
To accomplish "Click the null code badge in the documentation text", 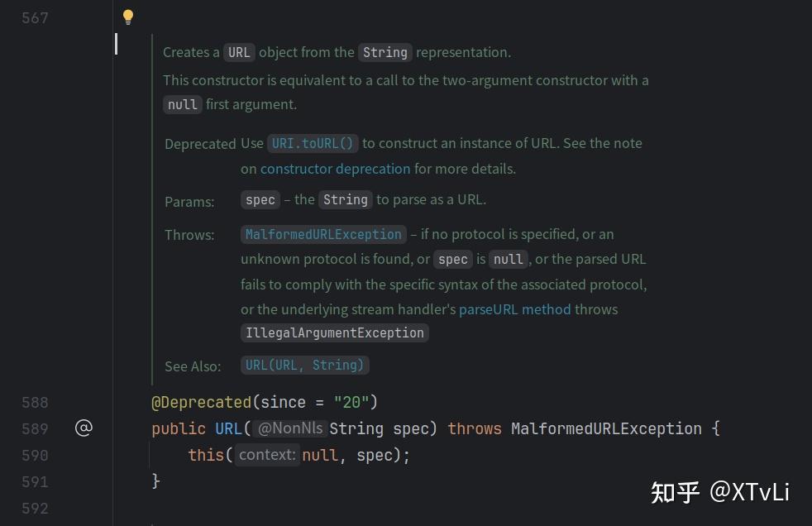I will [x=182, y=104].
